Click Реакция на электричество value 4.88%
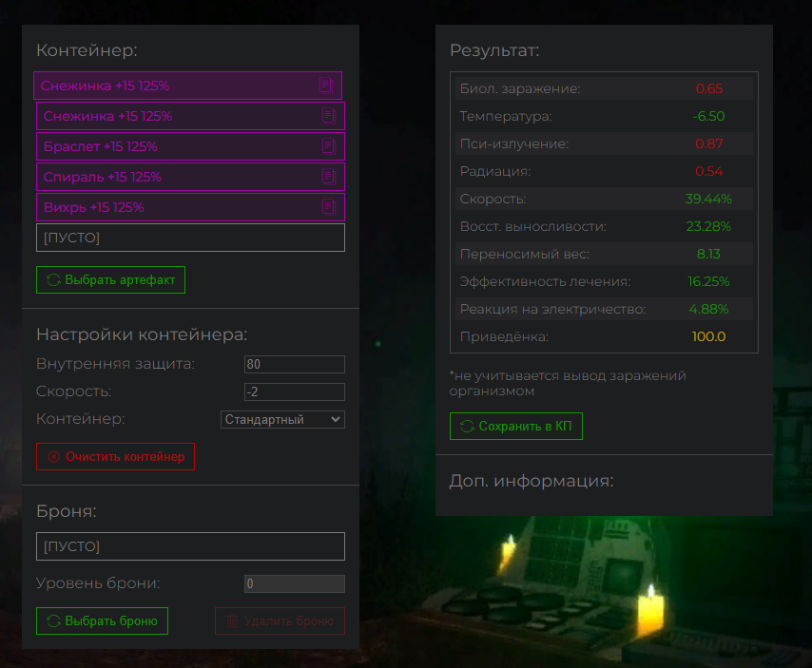Screen dimensions: 812x668 [x=708, y=309]
